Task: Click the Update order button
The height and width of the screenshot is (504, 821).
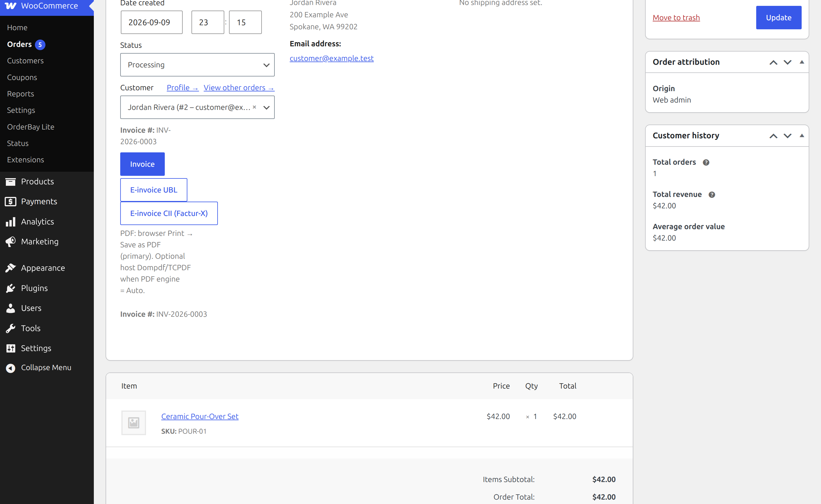Action: (778, 18)
